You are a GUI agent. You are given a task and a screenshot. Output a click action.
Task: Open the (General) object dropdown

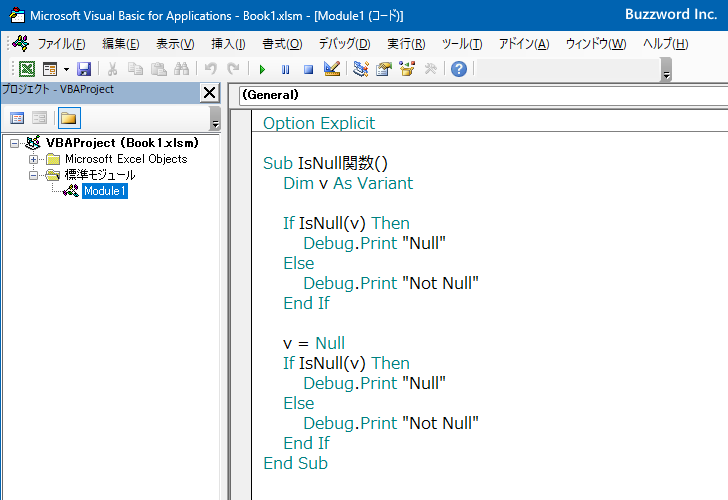pyautogui.click(x=483, y=95)
